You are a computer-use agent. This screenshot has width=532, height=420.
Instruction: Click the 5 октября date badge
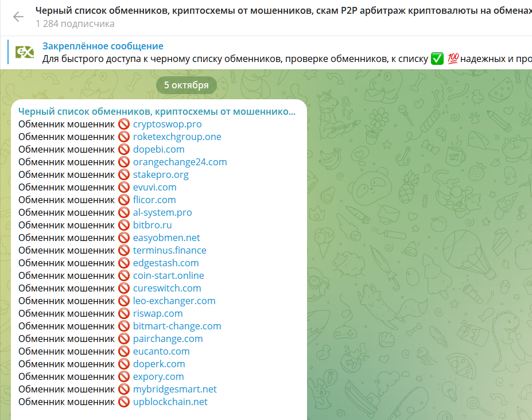coord(187,85)
